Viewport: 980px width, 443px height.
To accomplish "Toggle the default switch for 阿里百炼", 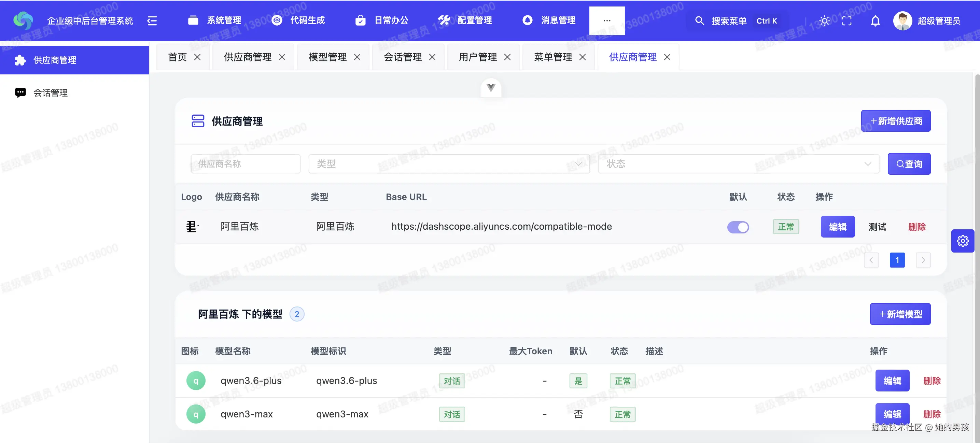I will click(738, 227).
